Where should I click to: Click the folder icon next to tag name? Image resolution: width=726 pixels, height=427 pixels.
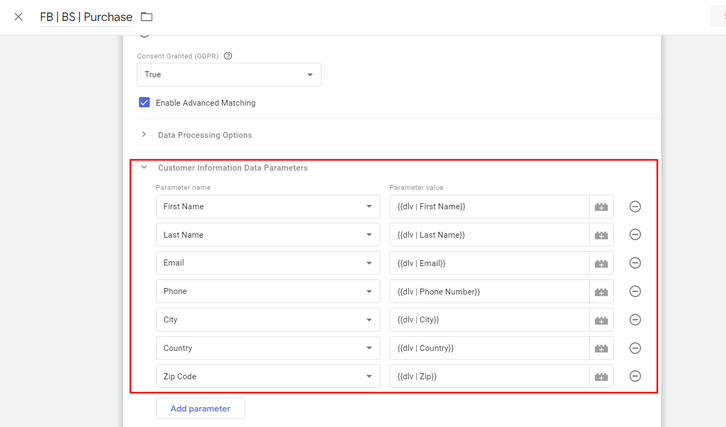[147, 17]
